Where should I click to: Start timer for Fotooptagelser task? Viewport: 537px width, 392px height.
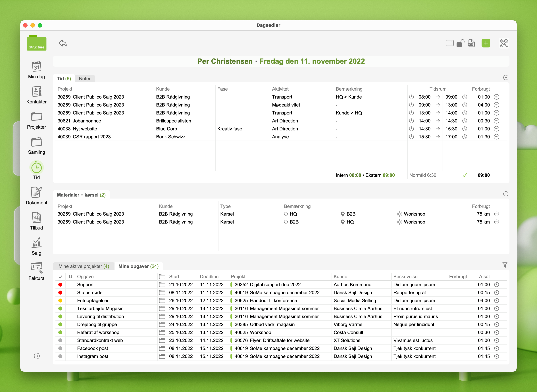[496, 300]
